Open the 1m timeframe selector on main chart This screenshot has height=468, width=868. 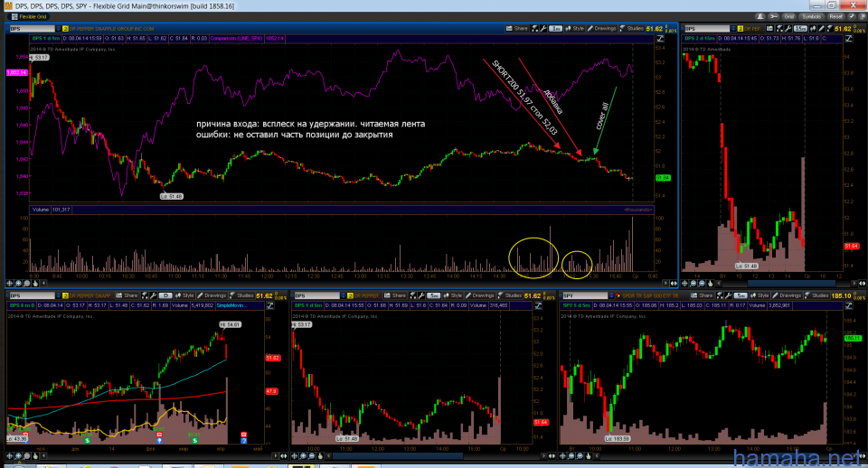coord(556,29)
